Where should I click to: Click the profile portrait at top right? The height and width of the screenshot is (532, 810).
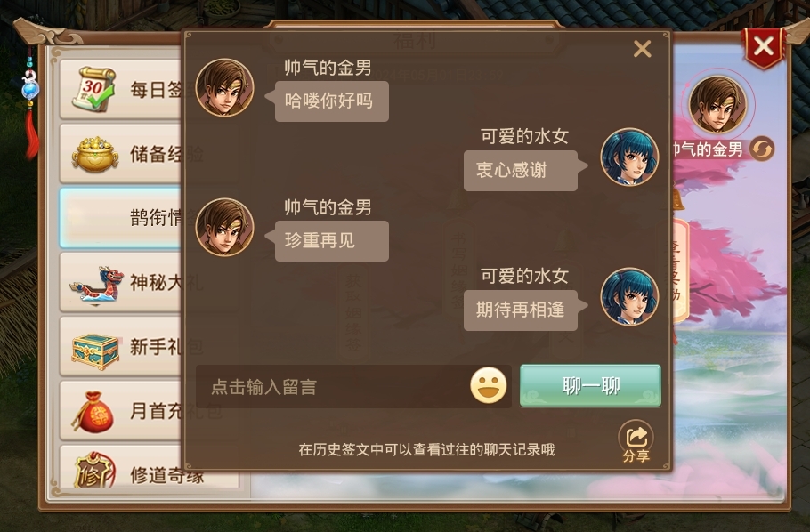717,105
